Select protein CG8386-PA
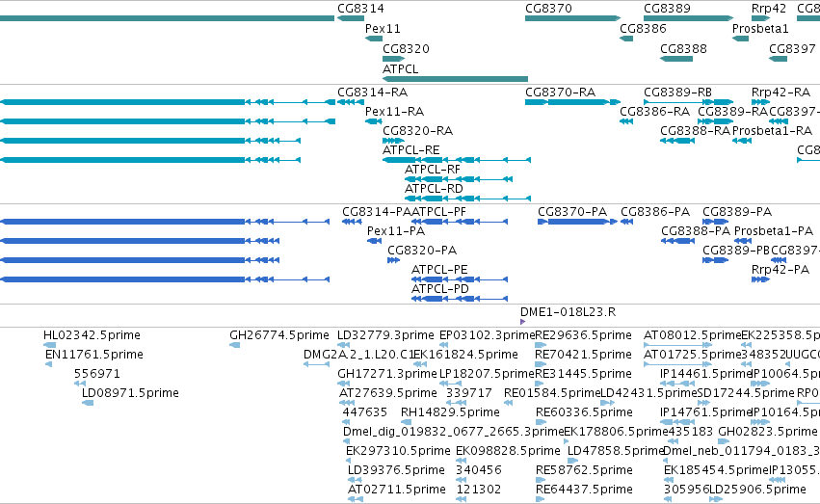Screen dimensions: 820x504 pos(654,212)
